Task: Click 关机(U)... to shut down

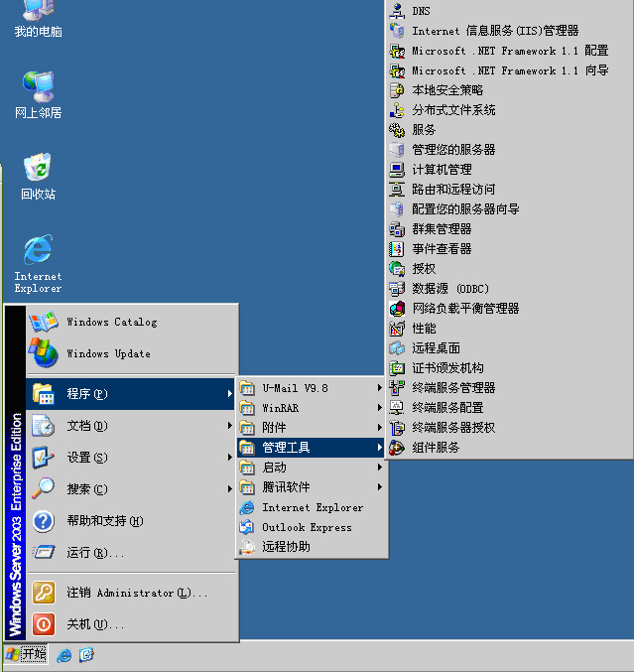Action: click(94, 624)
